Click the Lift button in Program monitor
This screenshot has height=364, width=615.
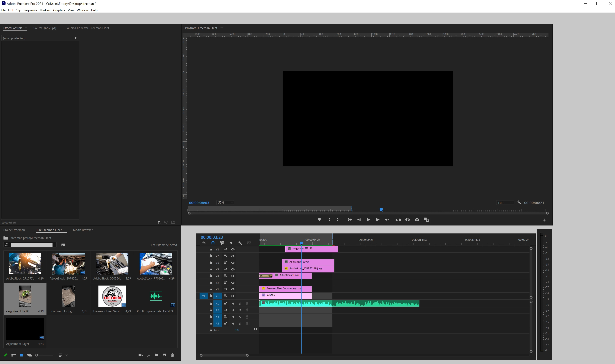(398, 220)
